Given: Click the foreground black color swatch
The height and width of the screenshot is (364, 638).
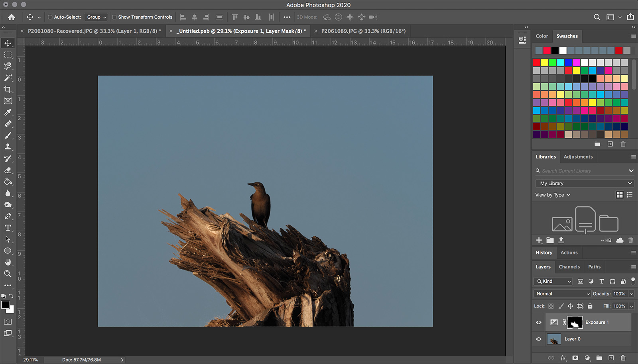Looking at the screenshot, I should [5, 305].
